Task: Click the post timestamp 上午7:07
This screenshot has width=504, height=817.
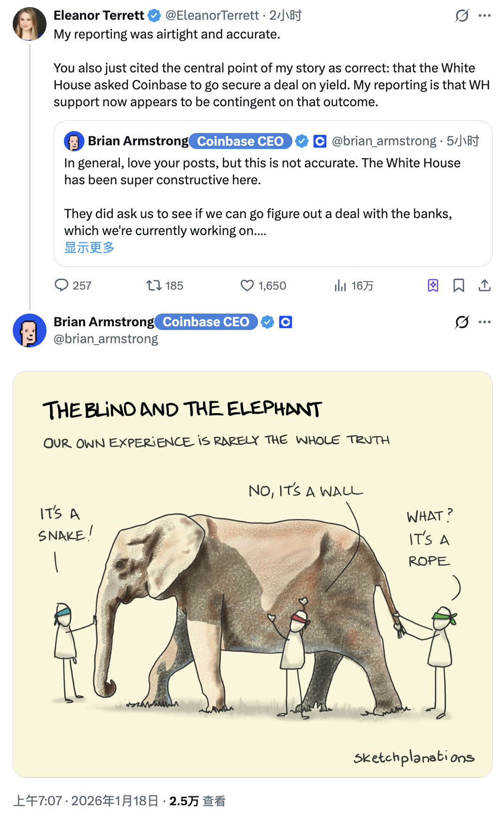Action: point(38,801)
